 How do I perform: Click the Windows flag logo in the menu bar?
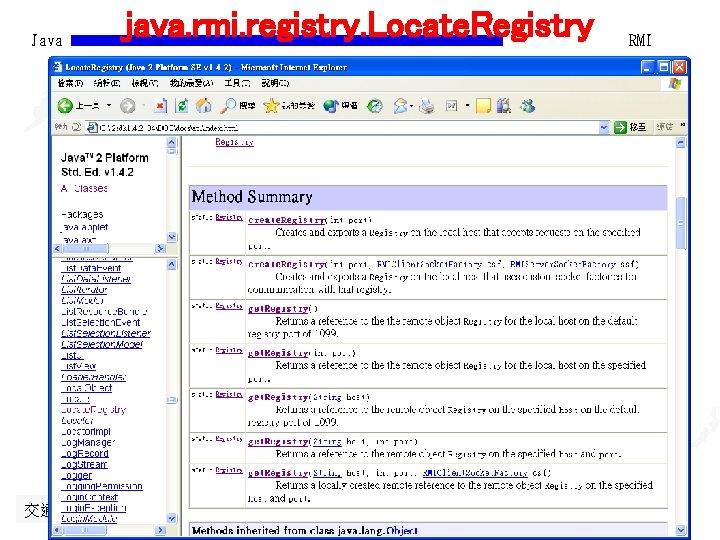(675, 84)
